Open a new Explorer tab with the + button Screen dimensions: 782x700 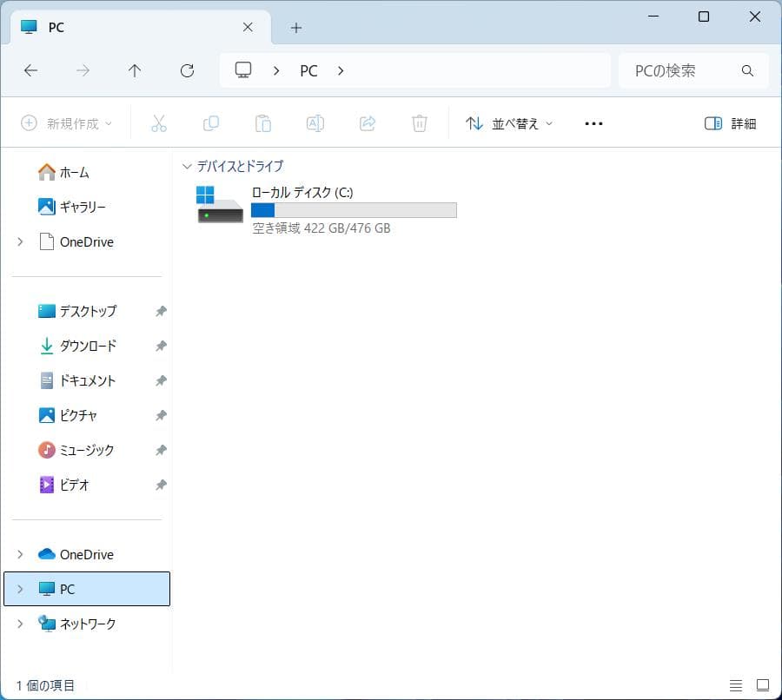tap(296, 27)
